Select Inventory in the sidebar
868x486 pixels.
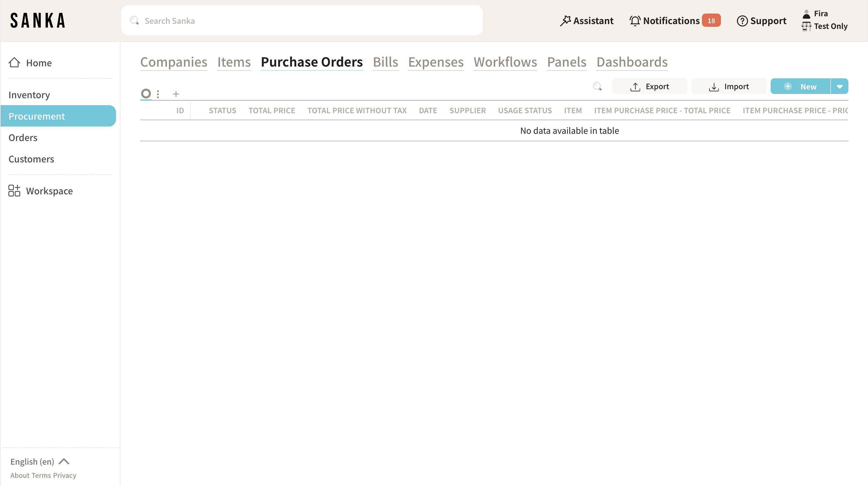tap(29, 95)
